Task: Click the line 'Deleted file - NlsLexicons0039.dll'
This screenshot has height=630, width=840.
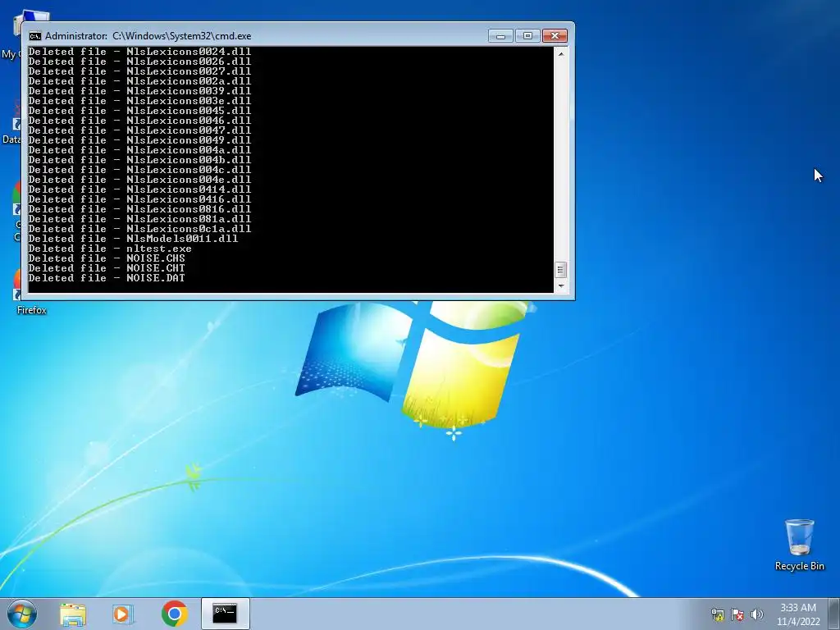Action: tap(139, 91)
